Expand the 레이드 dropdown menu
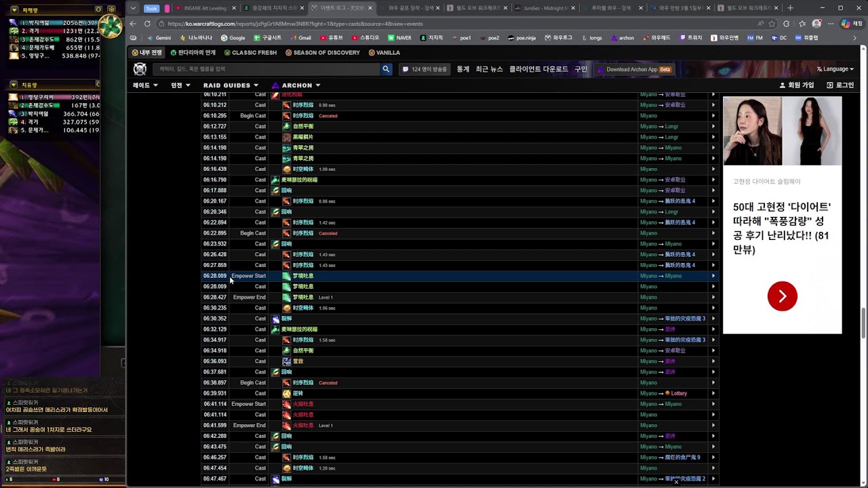 pyautogui.click(x=145, y=85)
